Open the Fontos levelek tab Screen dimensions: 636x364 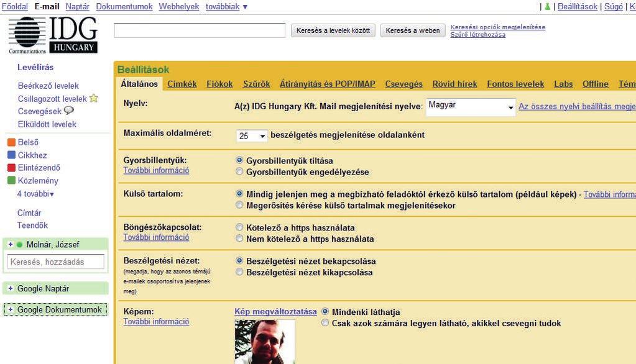pos(515,84)
